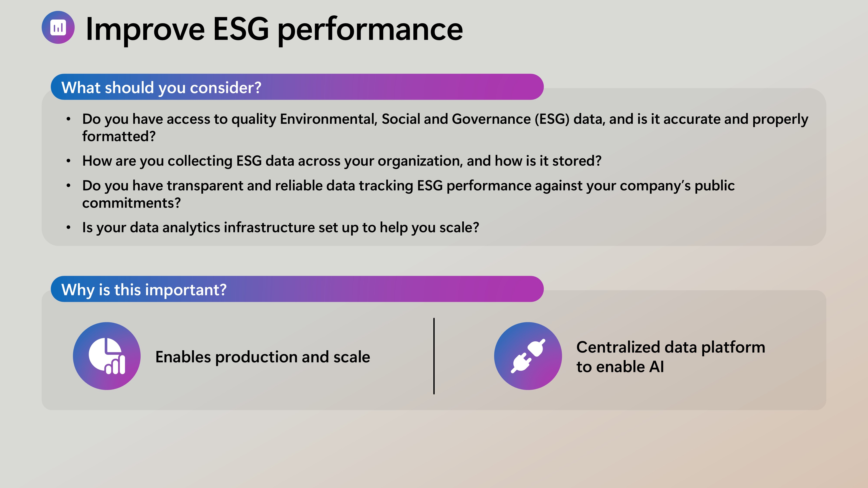The width and height of the screenshot is (868, 488).
Task: Click the first bullet dot before "Do you have access"
Action: tap(68, 119)
